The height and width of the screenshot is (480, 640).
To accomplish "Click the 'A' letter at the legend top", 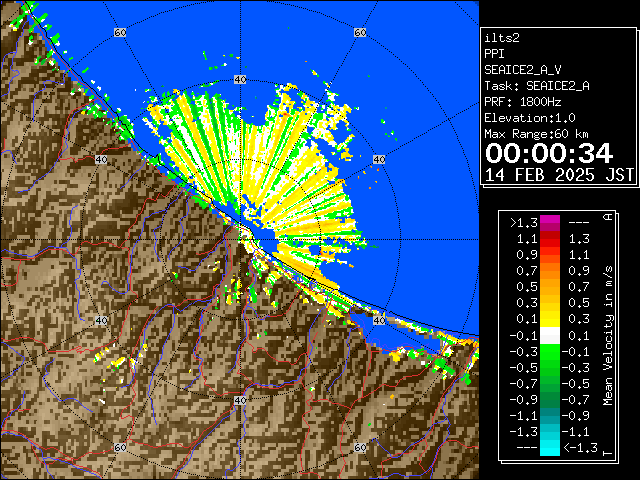I will click(x=608, y=217).
